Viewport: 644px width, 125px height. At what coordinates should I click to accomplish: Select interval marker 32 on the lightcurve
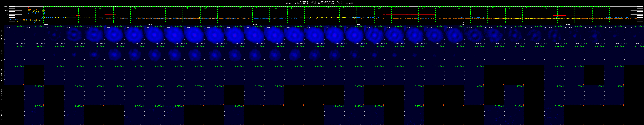click(x=597, y=8)
